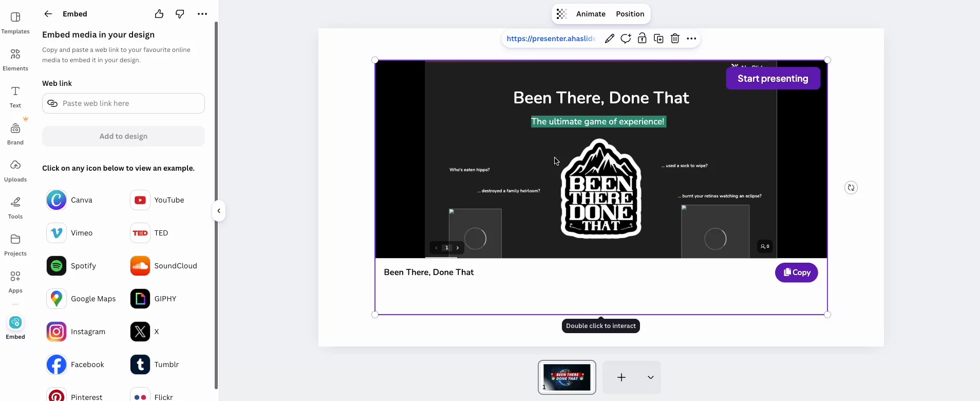Click the Paste web link input field
The width and height of the screenshot is (980, 401).
coord(123,103)
